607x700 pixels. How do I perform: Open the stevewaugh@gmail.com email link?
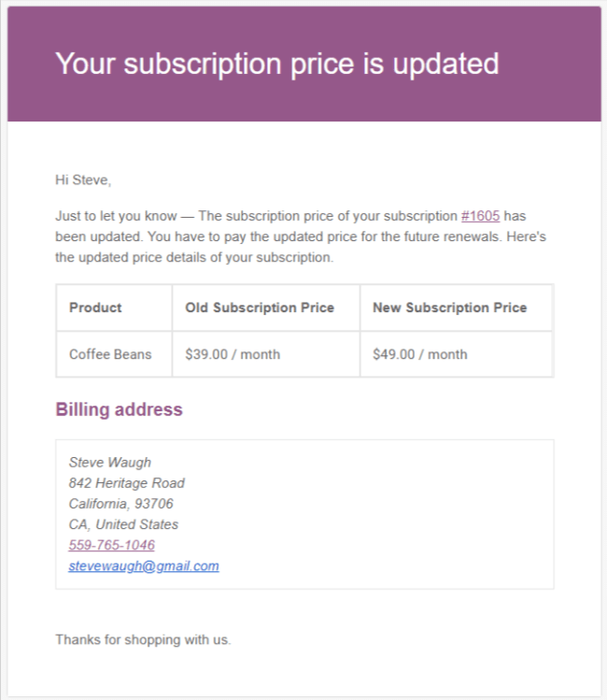click(x=144, y=565)
